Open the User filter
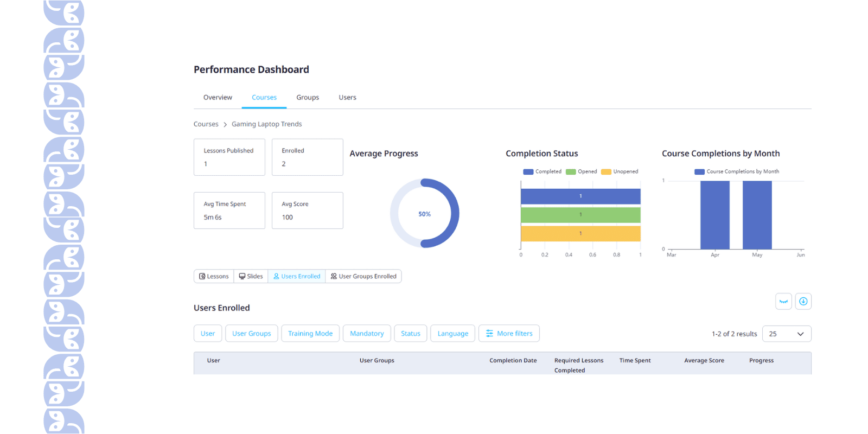The height and width of the screenshot is (434, 868). pyautogui.click(x=208, y=334)
